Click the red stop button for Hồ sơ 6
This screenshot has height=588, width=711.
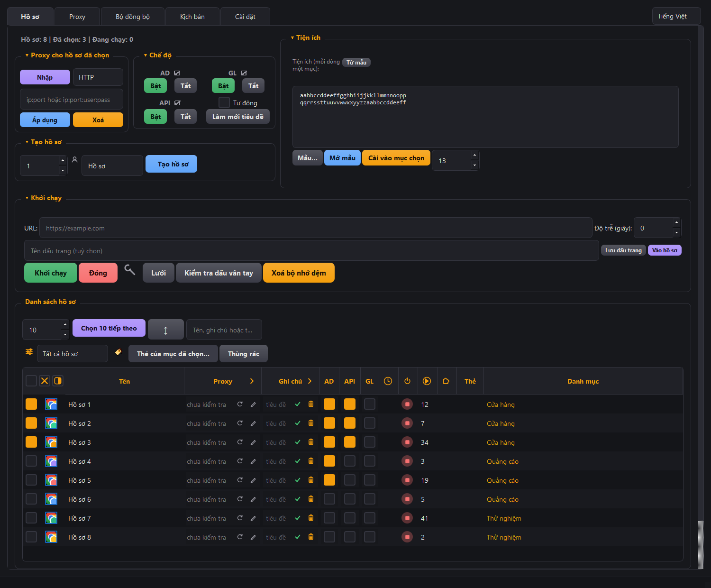pyautogui.click(x=407, y=499)
